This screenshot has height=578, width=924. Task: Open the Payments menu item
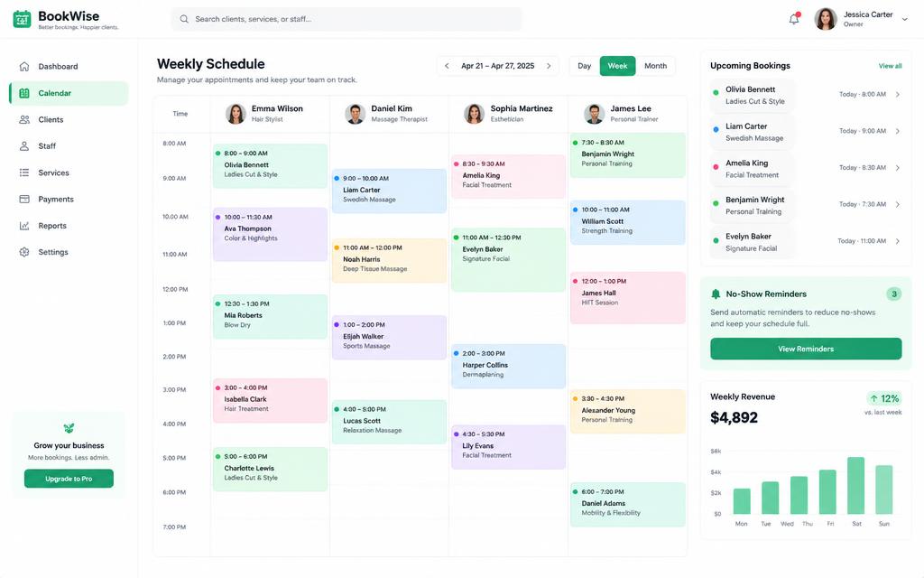(x=69, y=200)
